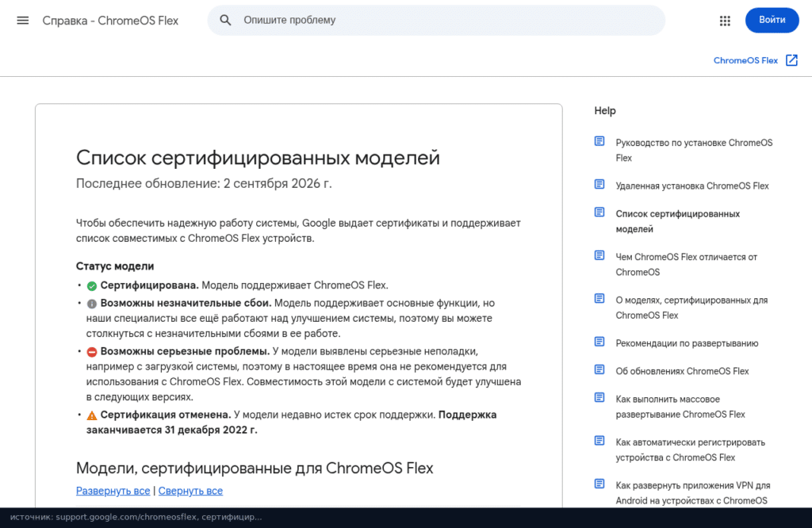Click document icon beside Удаленная установка ChromeOS Flex
The width and height of the screenshot is (812, 528).
click(x=599, y=184)
